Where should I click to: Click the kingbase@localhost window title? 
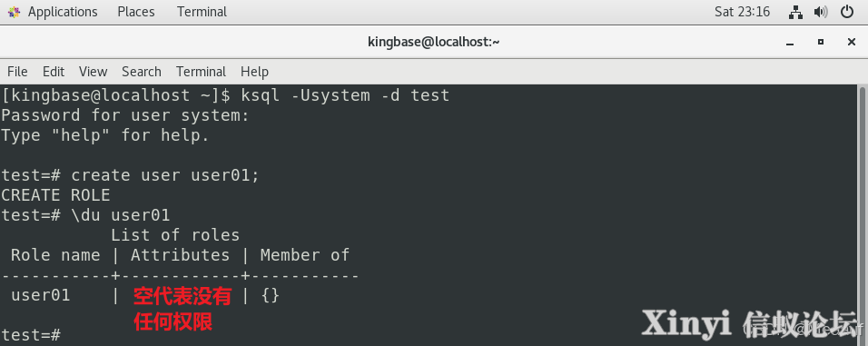(433, 42)
